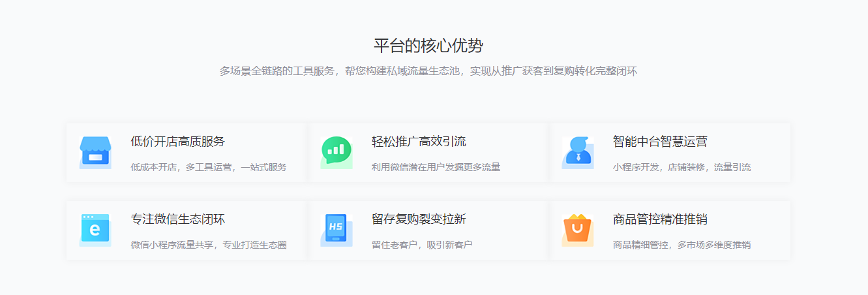Click the 低成本开店，多工具运营 description text
Image resolution: width=868 pixels, height=295 pixels.
point(208,167)
